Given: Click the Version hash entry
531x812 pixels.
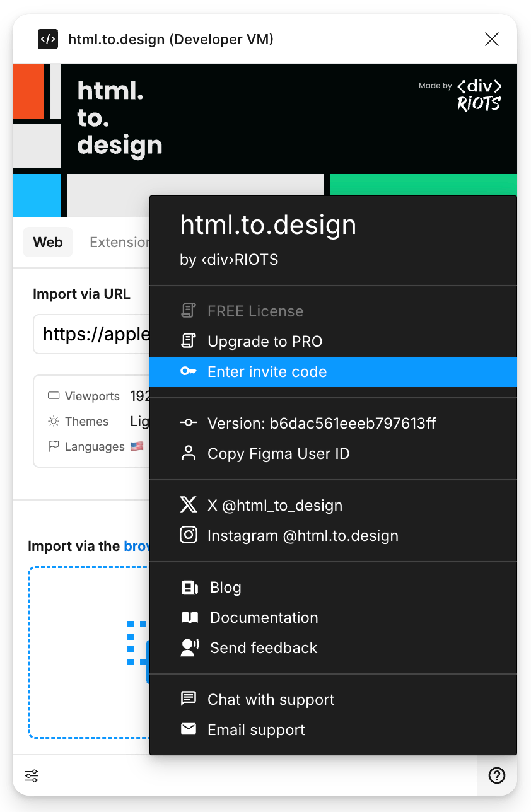Looking at the screenshot, I should pos(321,424).
